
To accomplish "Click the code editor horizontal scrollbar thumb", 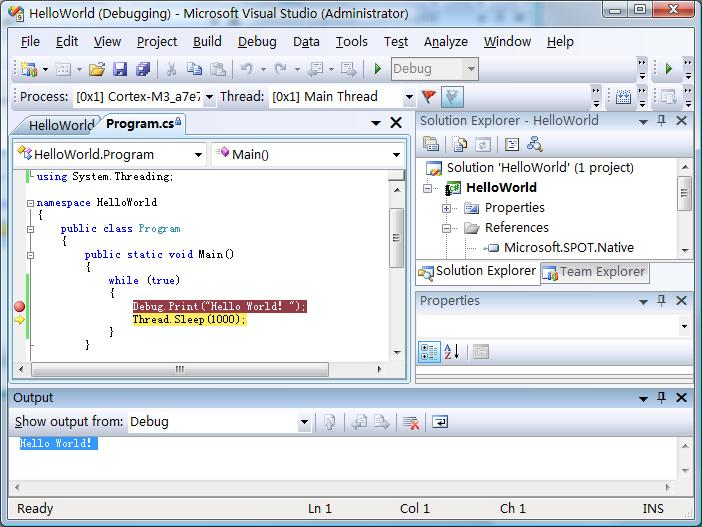I will point(180,369).
